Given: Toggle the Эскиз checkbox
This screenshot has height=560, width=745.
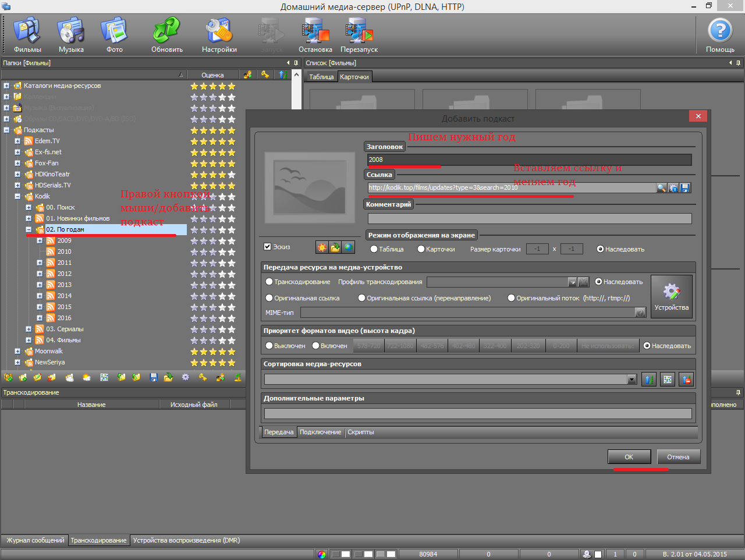Looking at the screenshot, I should click(268, 247).
